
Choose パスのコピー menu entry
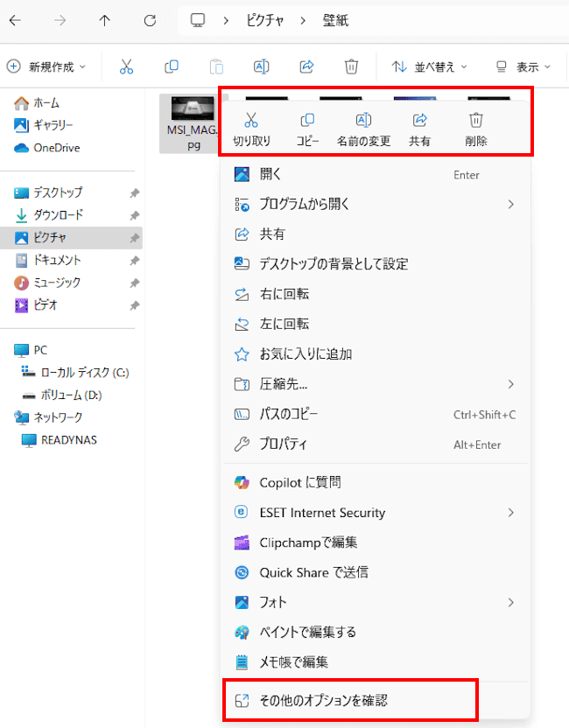[x=376, y=414]
